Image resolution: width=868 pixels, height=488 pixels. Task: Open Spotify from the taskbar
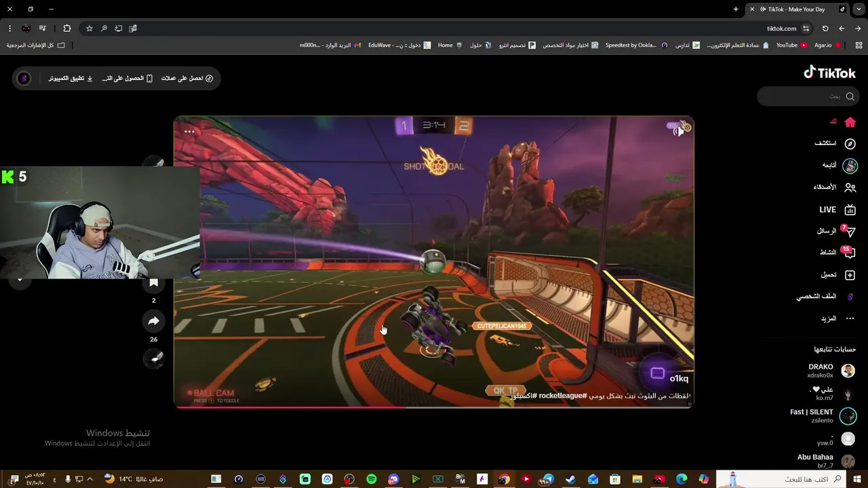tap(371, 479)
